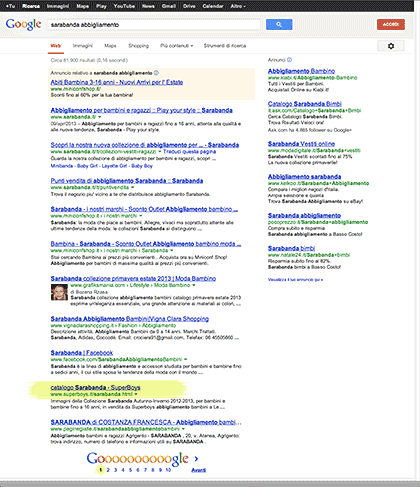
Task: Expand green arrow next to www.sarabanda.it URL
Action: tap(100, 117)
